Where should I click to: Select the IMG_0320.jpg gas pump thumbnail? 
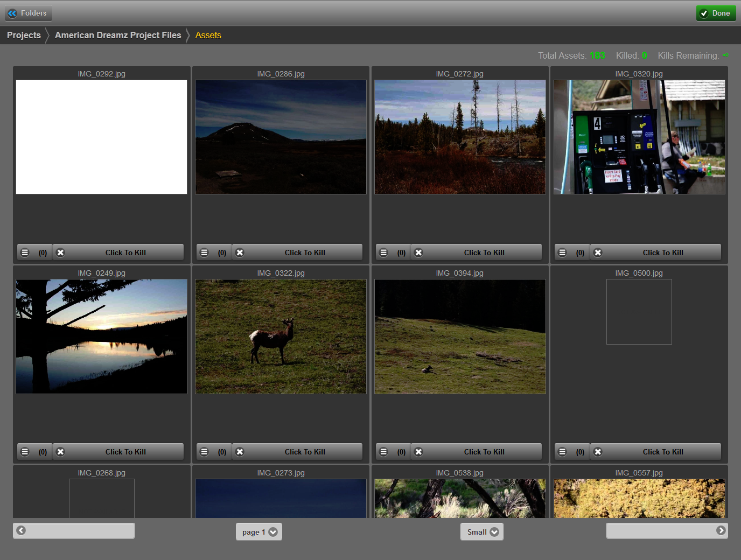point(639,137)
